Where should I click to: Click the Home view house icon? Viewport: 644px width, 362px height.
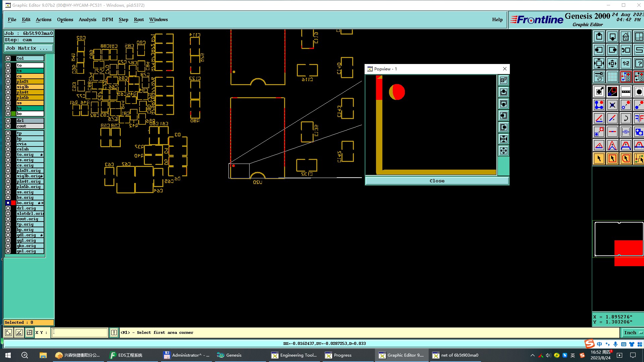(626, 37)
